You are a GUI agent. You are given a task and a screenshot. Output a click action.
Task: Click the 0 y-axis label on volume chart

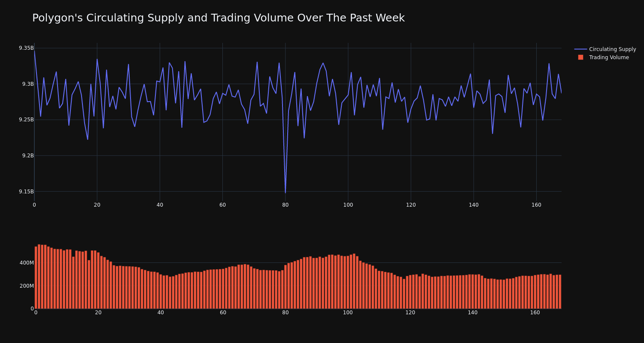[x=32, y=309]
